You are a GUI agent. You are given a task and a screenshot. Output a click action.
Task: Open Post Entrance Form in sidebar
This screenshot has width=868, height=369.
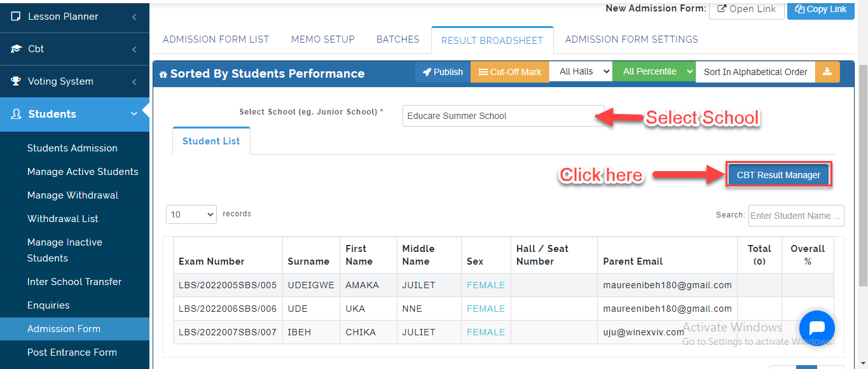point(72,352)
